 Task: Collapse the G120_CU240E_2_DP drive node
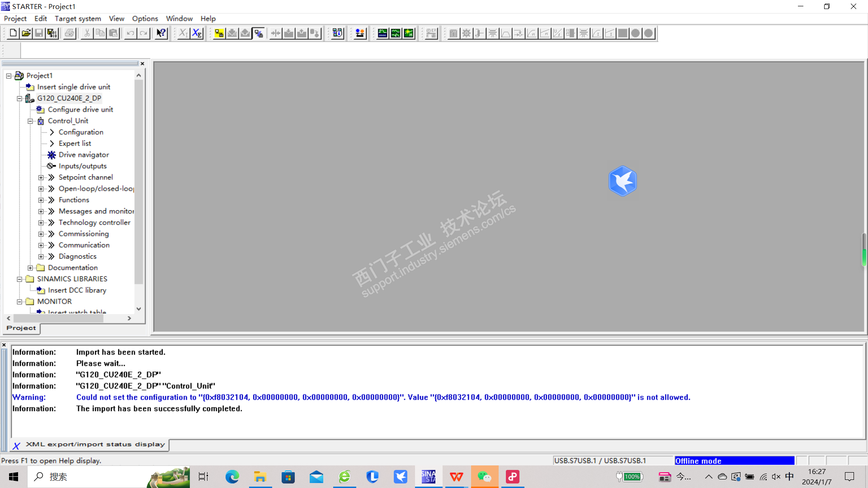coord(19,99)
